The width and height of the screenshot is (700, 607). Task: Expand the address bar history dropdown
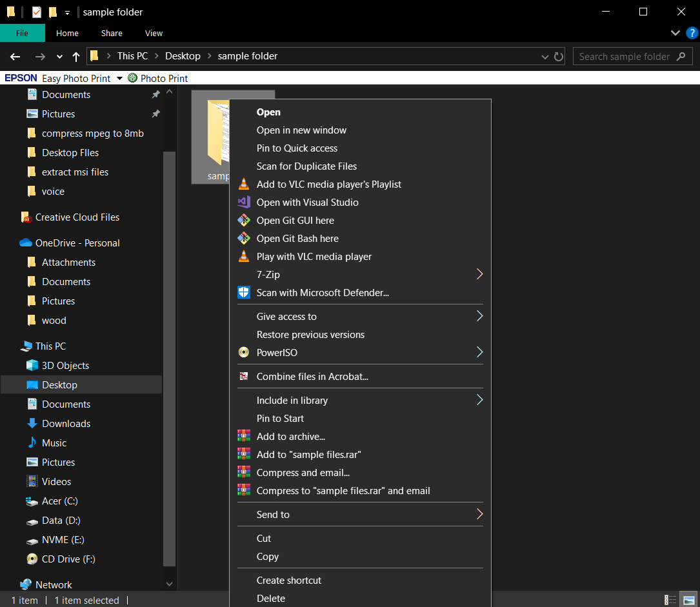pos(545,56)
